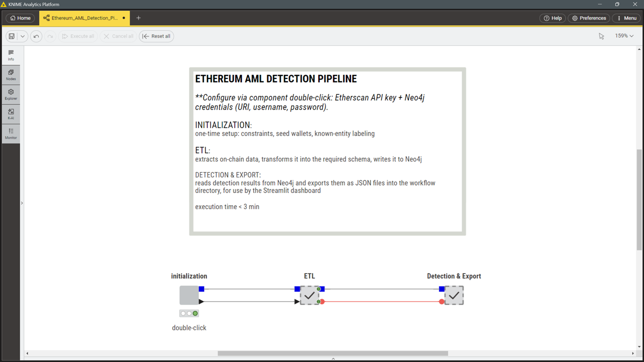The image size is (644, 362).
Task: Click the KNIME window restore button
Action: coord(617,5)
